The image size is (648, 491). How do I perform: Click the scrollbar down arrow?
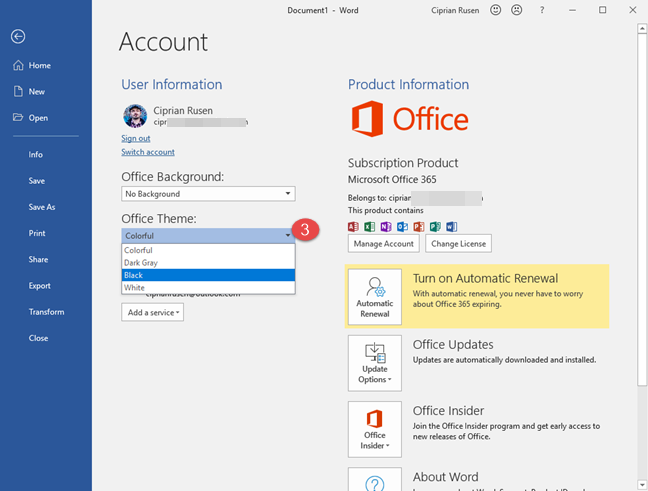point(642,484)
